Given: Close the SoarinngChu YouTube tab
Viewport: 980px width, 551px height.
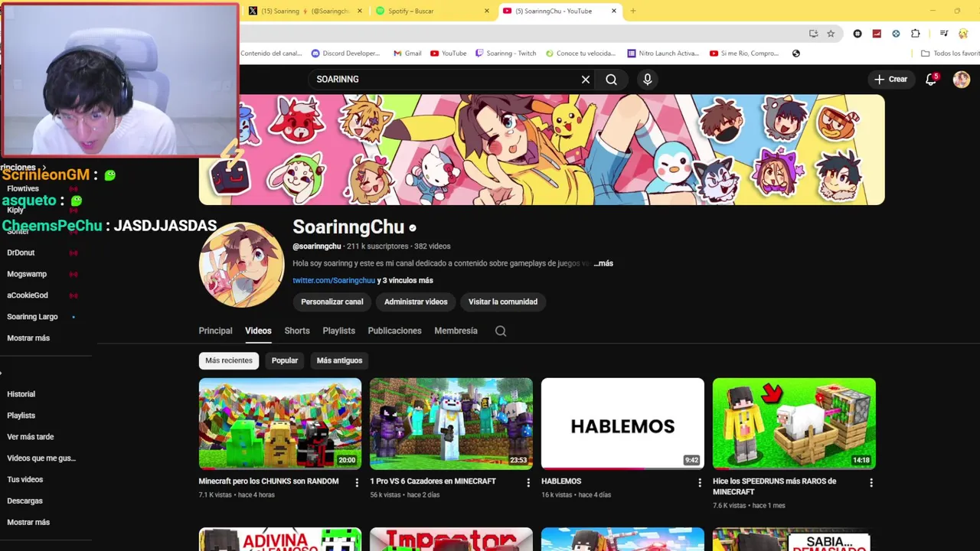Looking at the screenshot, I should (614, 11).
